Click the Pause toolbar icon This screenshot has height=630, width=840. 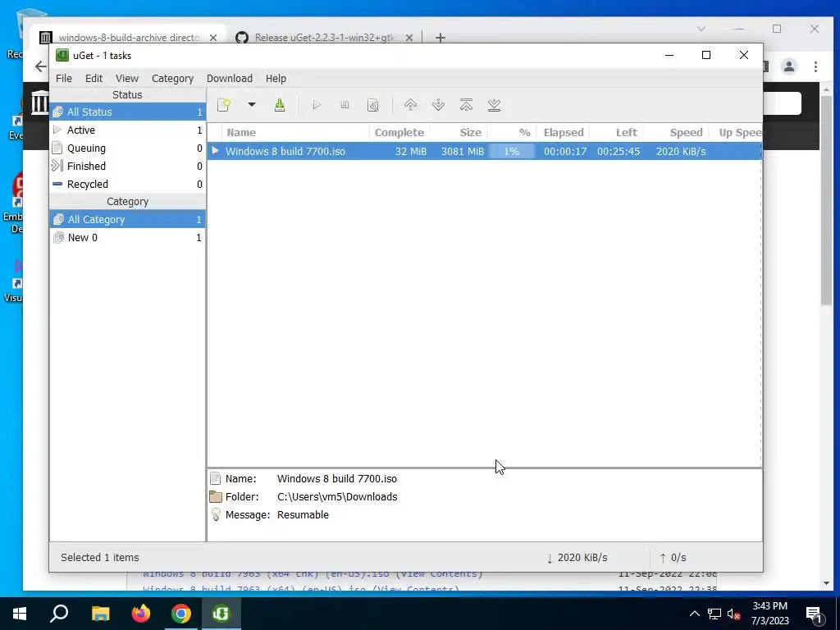345,105
